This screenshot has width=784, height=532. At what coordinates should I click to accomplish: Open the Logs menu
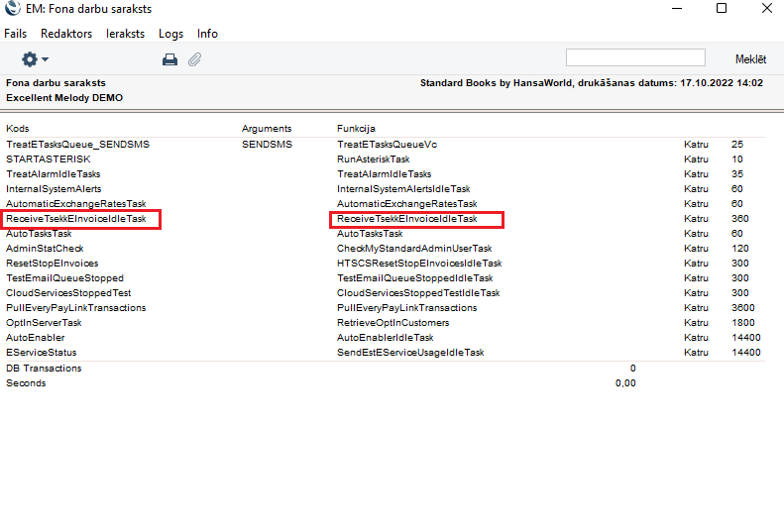click(x=170, y=34)
